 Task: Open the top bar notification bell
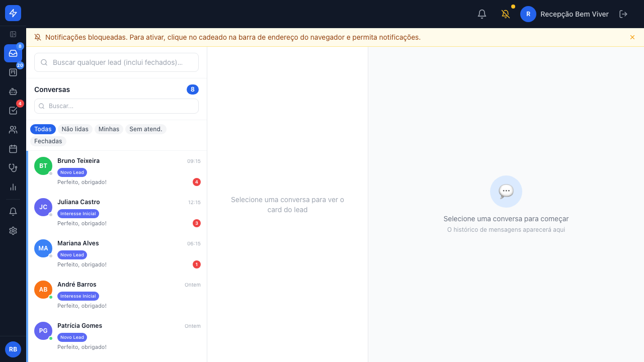[x=482, y=14]
